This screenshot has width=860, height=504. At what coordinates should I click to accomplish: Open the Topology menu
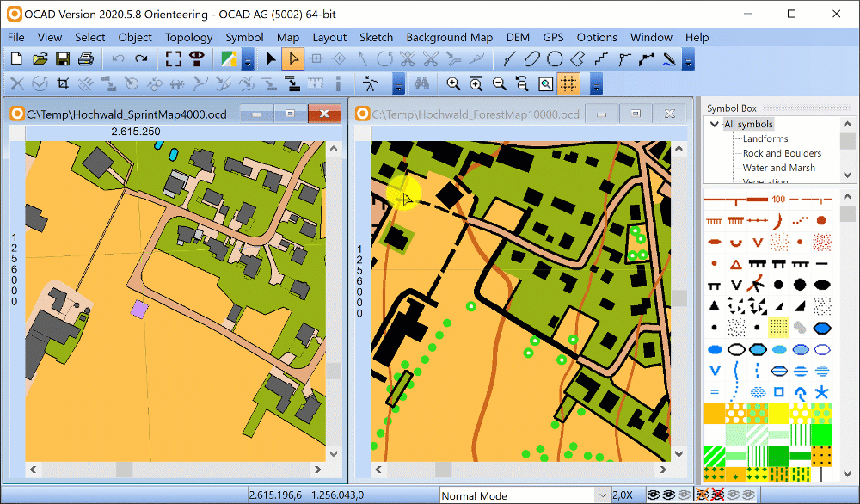(x=188, y=37)
